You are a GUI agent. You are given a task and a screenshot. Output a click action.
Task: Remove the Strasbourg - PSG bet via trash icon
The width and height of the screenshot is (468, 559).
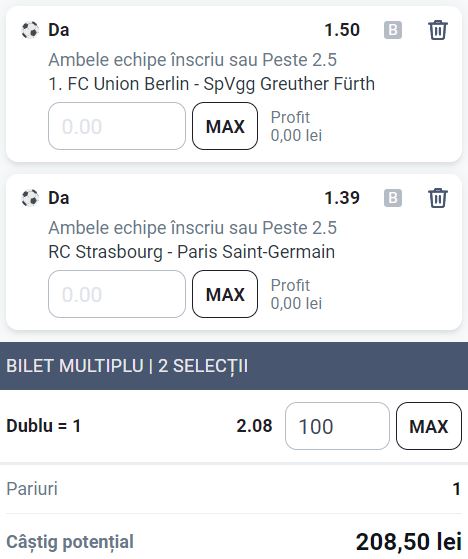click(437, 198)
